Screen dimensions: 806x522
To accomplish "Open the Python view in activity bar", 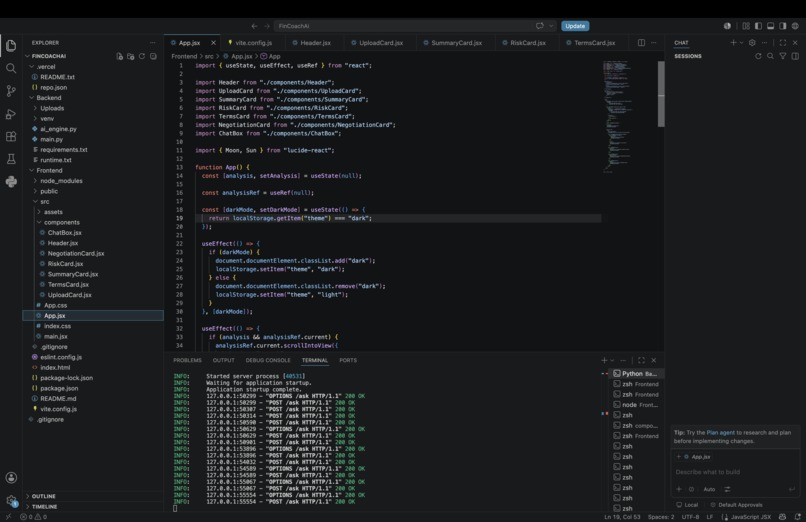I will (11, 182).
